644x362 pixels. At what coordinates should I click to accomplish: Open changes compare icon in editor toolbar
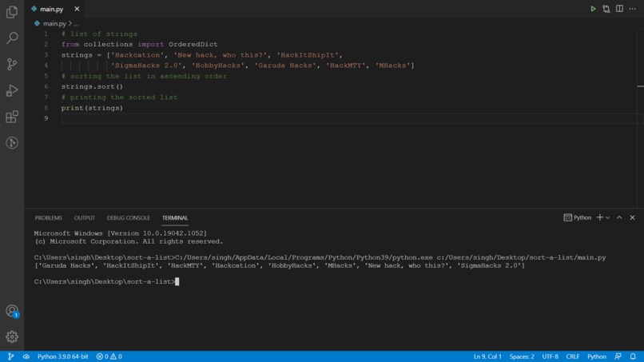click(x=606, y=9)
